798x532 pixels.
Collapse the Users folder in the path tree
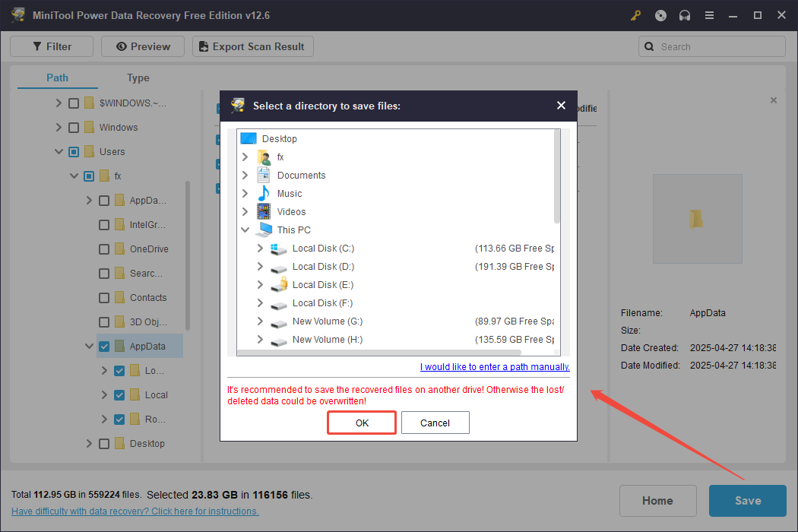pos(59,151)
